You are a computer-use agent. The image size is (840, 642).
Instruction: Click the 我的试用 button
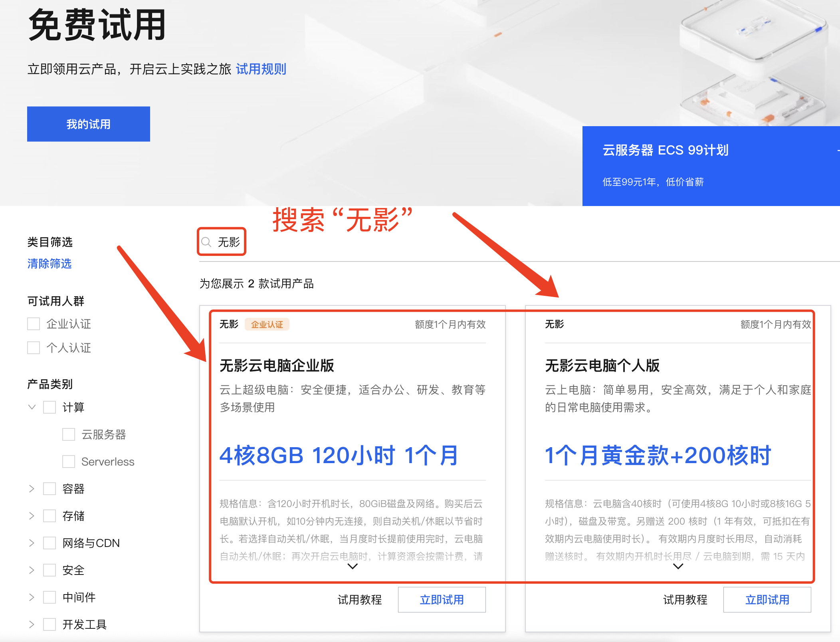coord(89,124)
